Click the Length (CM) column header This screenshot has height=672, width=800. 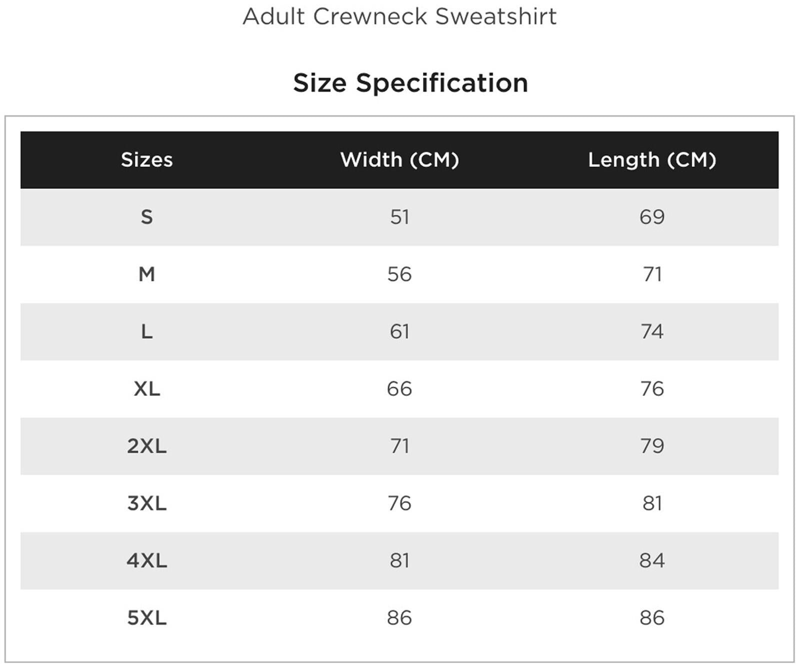[x=652, y=160]
